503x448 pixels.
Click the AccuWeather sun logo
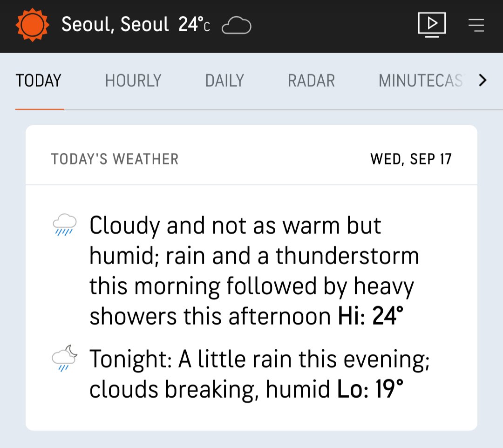point(33,25)
